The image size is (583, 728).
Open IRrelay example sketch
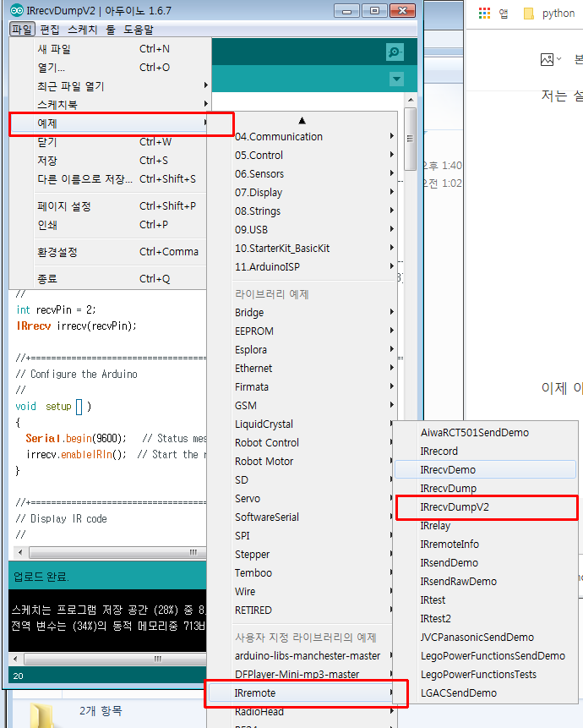(485, 526)
